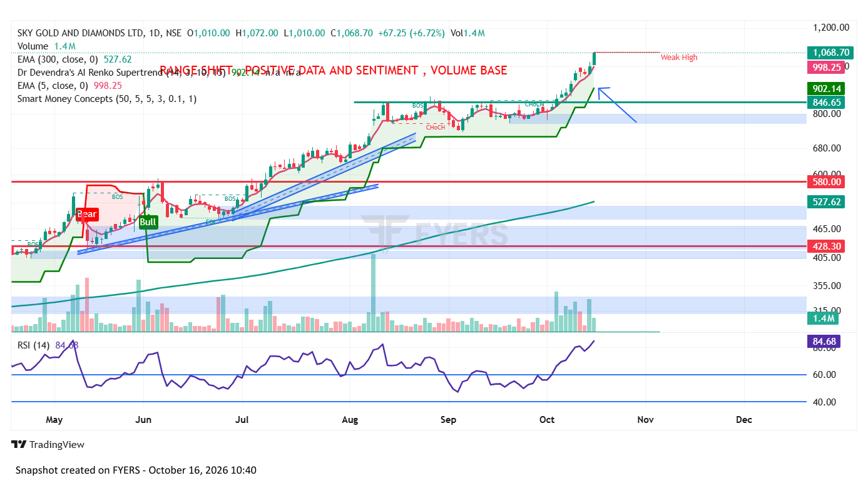Select Sep on the time axis

point(447,420)
